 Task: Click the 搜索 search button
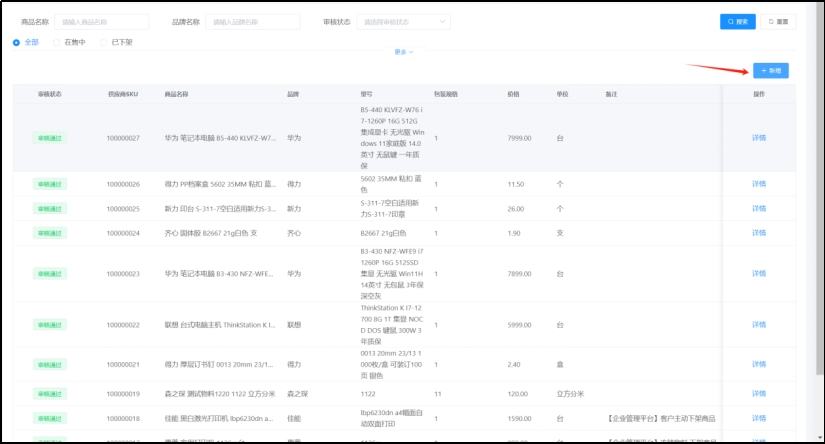tap(737, 21)
